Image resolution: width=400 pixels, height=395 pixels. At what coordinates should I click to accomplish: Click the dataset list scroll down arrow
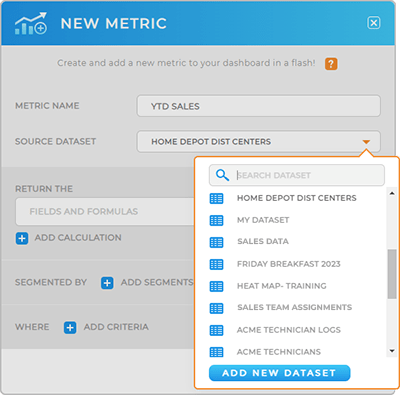[x=392, y=351]
